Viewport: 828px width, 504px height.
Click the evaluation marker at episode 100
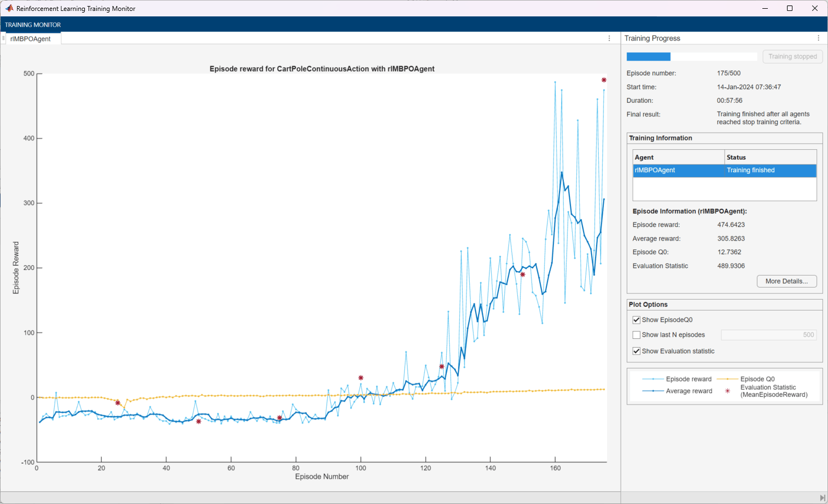361,378
